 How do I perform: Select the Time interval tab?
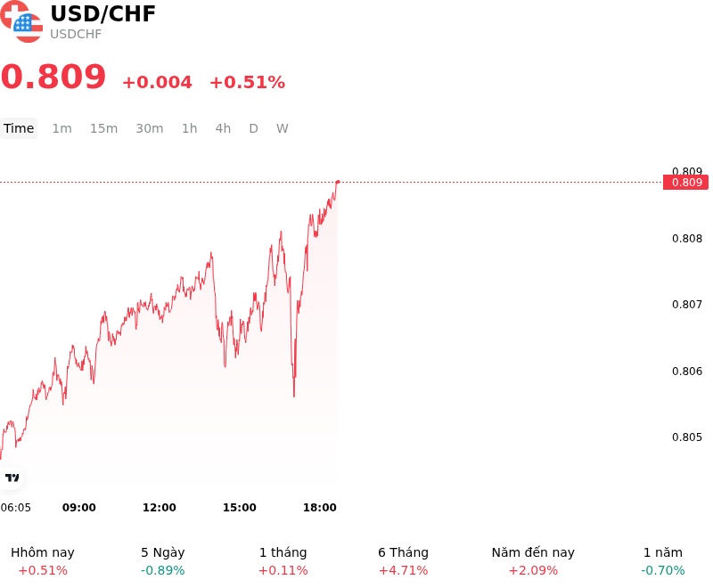point(19,128)
